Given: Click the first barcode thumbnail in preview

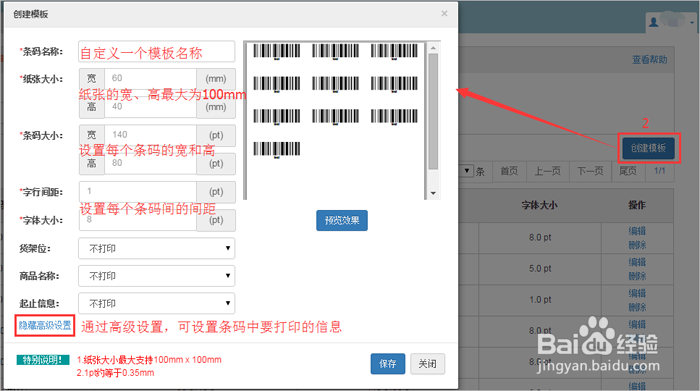Looking at the screenshot, I should tap(277, 51).
